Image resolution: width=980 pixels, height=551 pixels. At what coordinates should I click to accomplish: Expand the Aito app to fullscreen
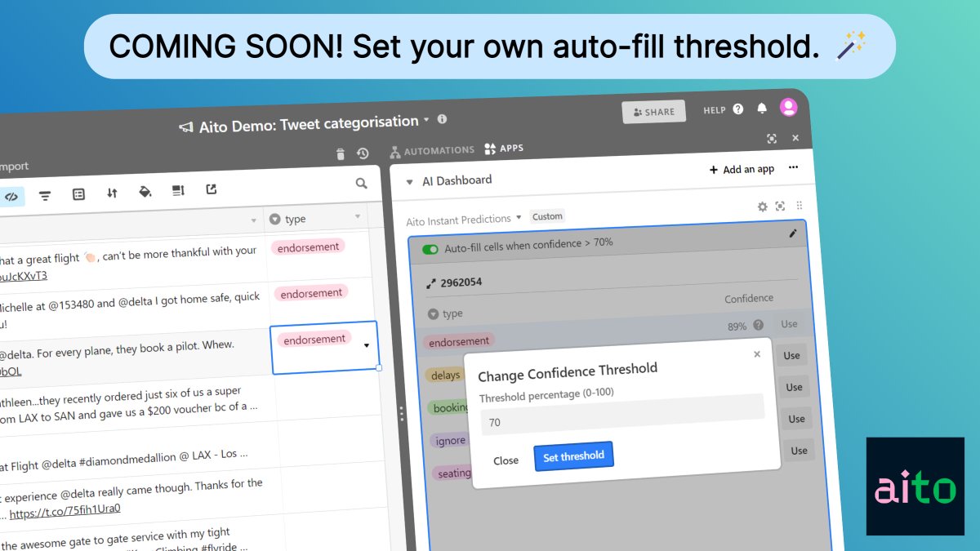(781, 207)
